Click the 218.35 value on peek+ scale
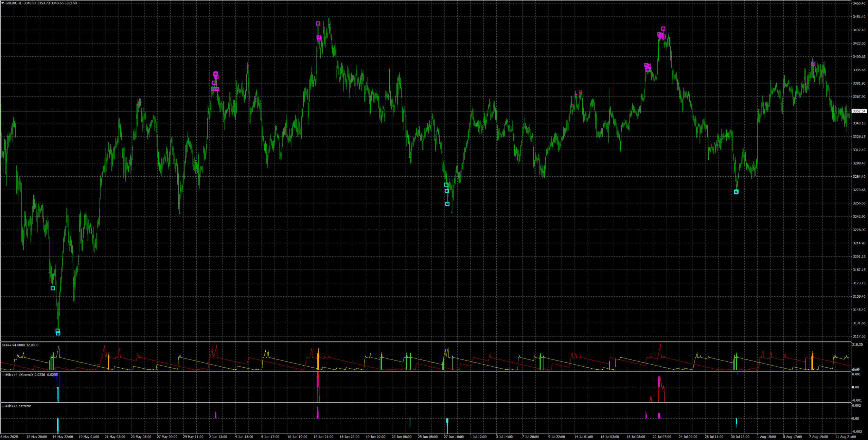868x440 pixels. point(857,345)
